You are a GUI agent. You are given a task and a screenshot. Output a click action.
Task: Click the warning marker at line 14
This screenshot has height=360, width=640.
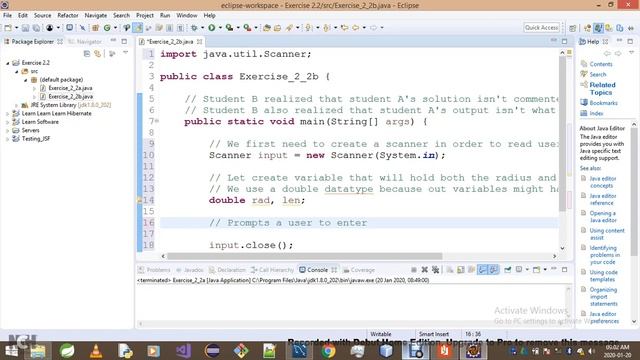pyautogui.click(x=139, y=200)
